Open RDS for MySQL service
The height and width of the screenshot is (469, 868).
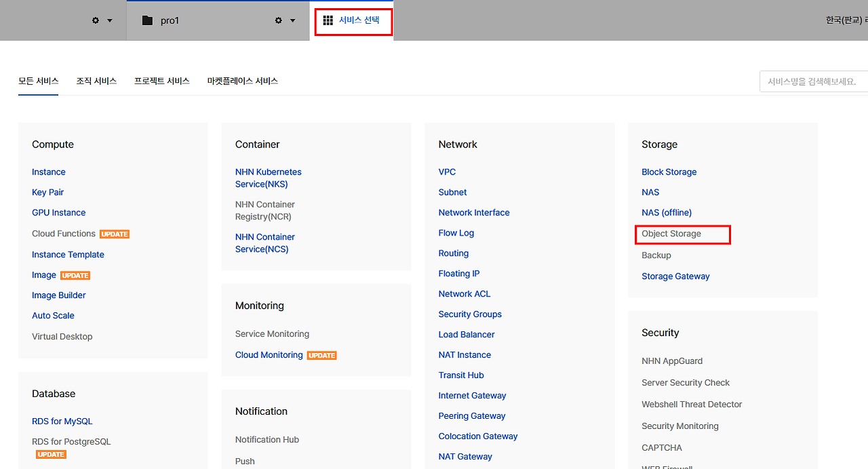pyautogui.click(x=62, y=421)
